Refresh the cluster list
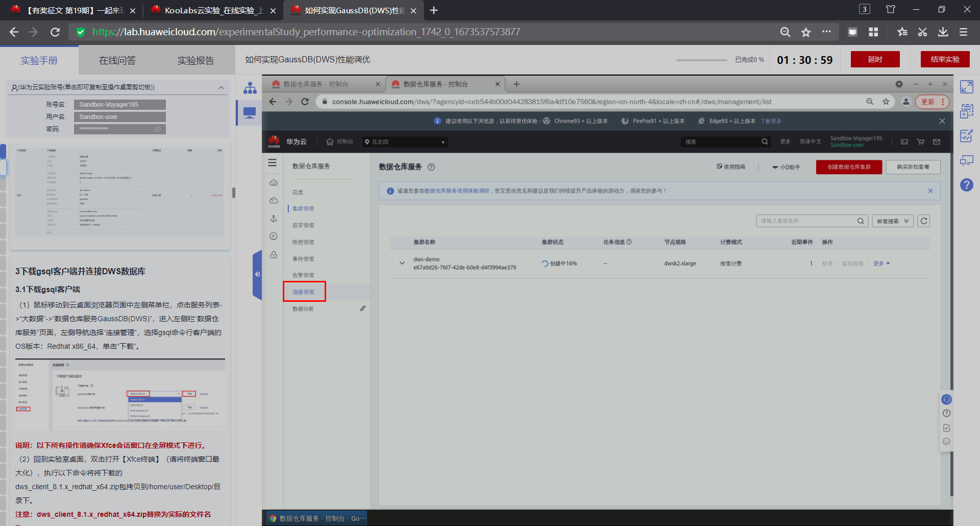The width and height of the screenshot is (980, 526). (x=924, y=221)
